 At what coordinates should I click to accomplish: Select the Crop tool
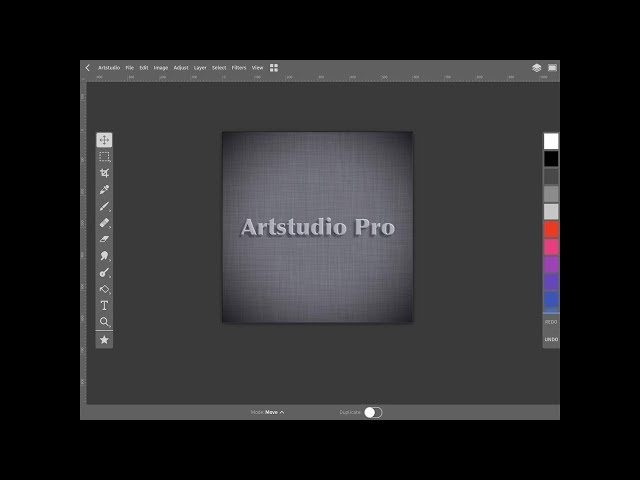pos(104,173)
